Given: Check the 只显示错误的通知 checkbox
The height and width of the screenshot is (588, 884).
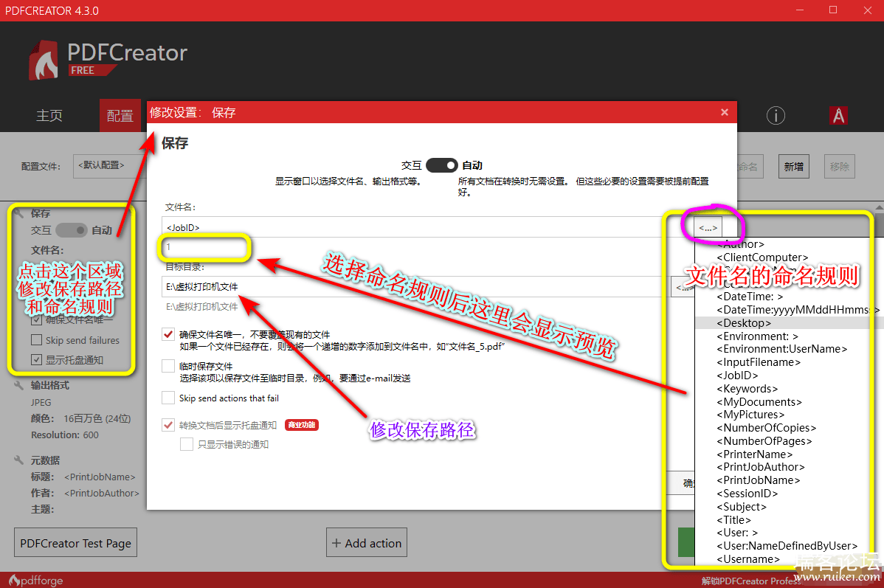Looking at the screenshot, I should click(187, 444).
